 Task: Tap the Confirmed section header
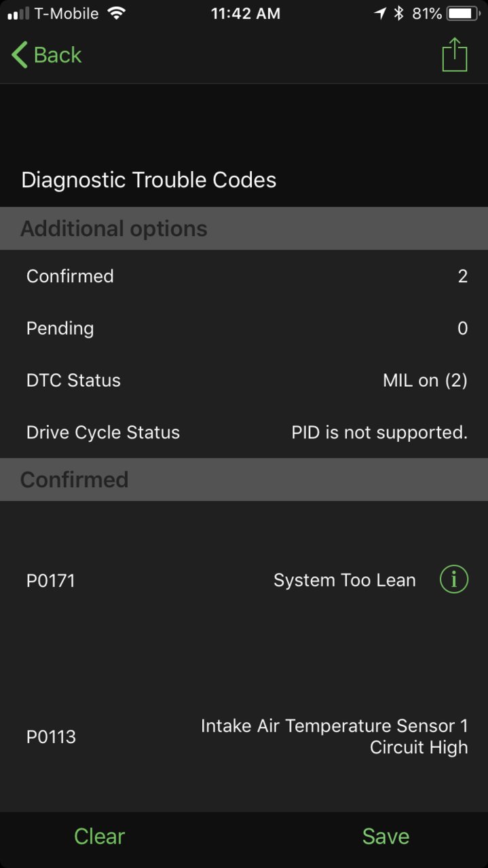[x=244, y=480]
